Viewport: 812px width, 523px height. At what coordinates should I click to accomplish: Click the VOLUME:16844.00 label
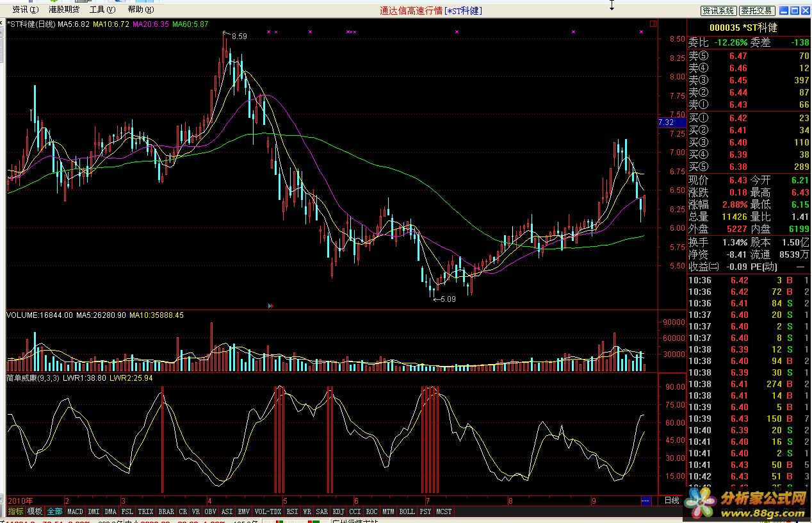pyautogui.click(x=40, y=315)
